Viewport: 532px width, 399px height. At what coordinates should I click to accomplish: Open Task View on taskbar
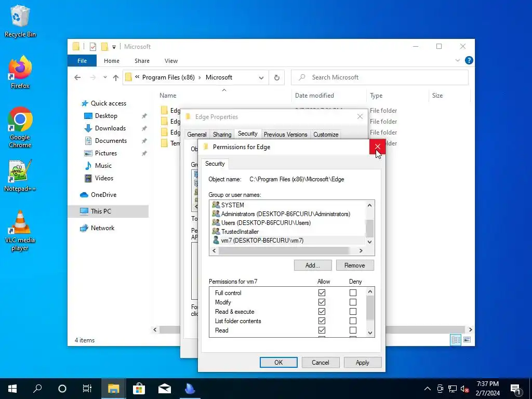click(x=87, y=389)
